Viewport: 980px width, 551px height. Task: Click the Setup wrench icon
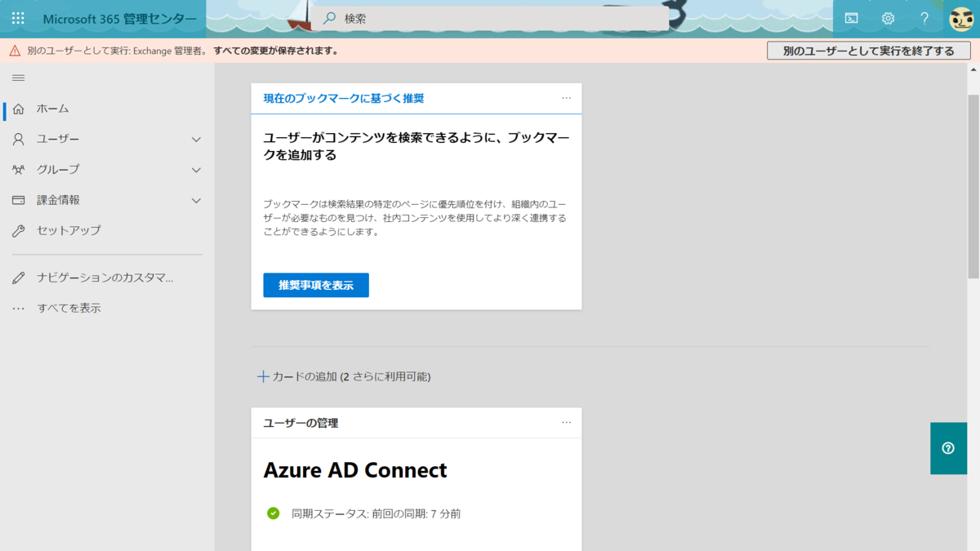(18, 231)
